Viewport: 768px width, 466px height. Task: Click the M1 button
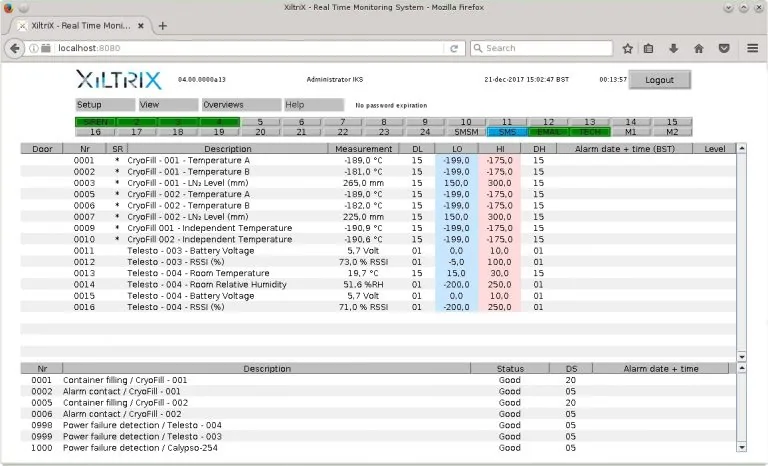(x=630, y=132)
